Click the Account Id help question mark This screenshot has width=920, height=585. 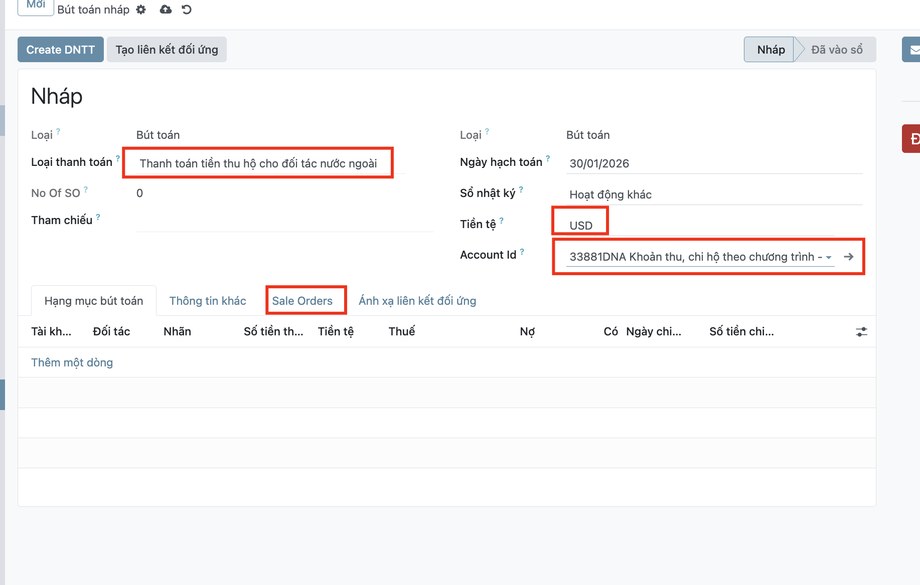coord(522,252)
